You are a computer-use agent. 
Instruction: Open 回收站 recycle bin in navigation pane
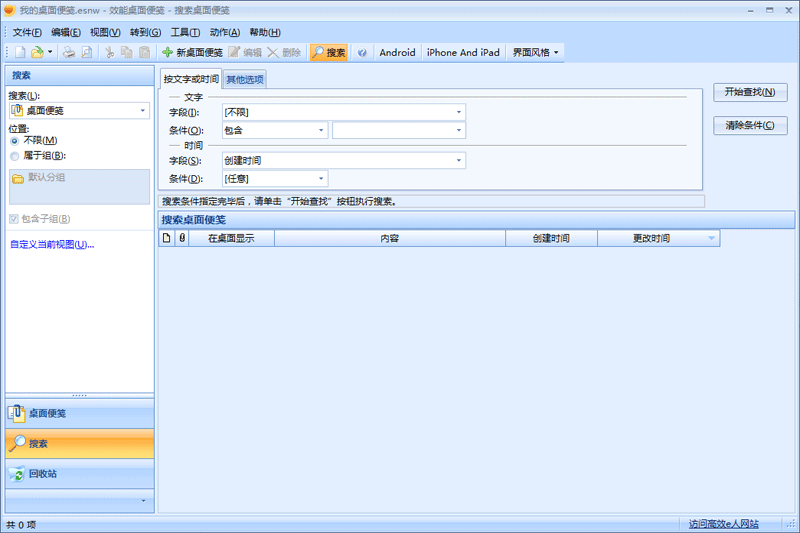[79, 474]
